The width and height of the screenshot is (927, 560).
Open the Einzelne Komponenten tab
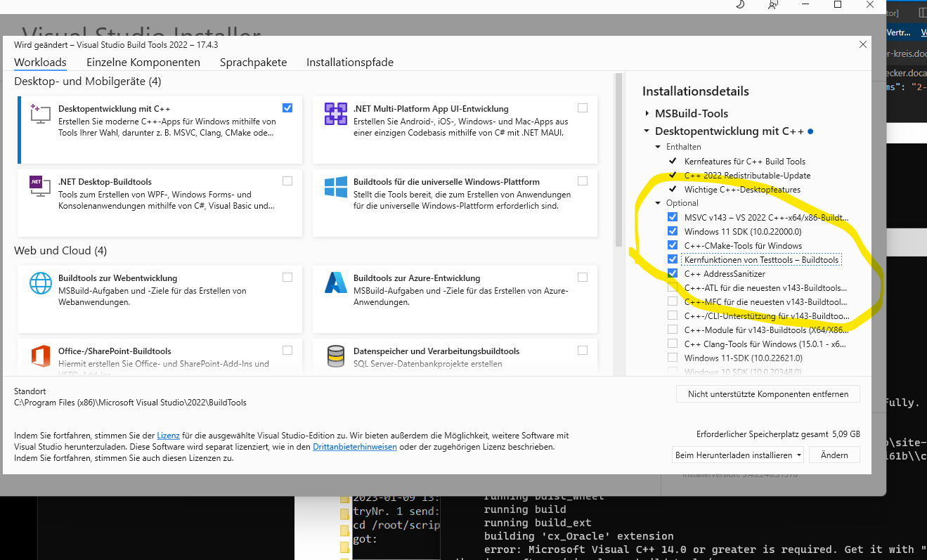(143, 62)
